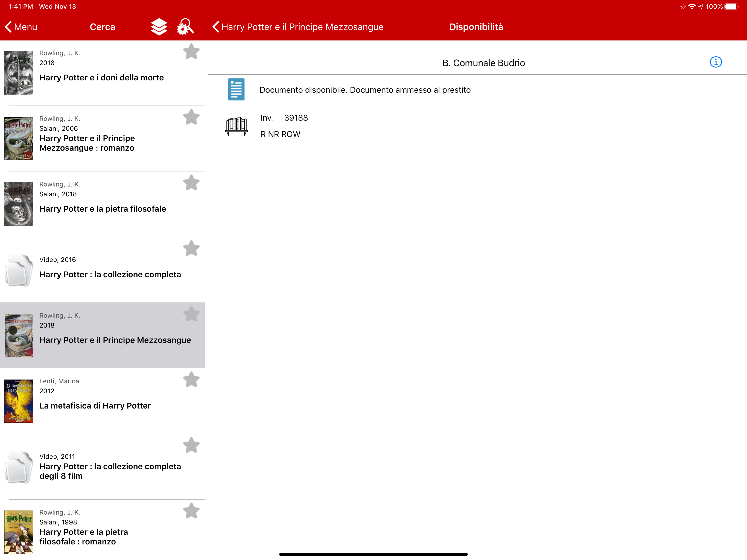
Task: Open the stacked layers filter icon
Action: (x=159, y=27)
